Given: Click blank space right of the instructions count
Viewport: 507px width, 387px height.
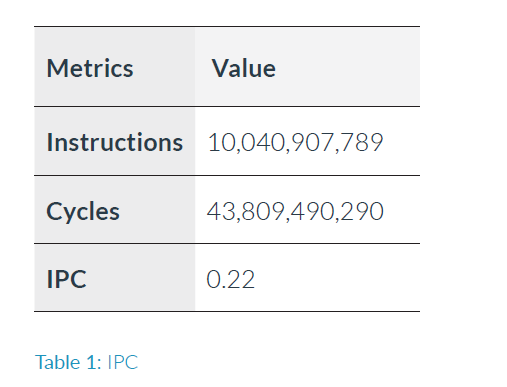Looking at the screenshot, I should click(402, 142).
